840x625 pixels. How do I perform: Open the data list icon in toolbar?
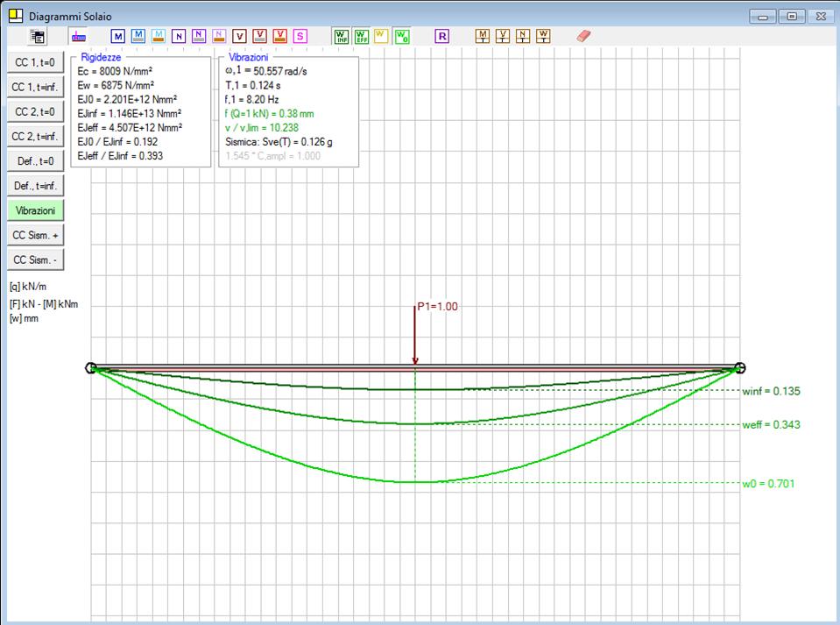click(37, 36)
